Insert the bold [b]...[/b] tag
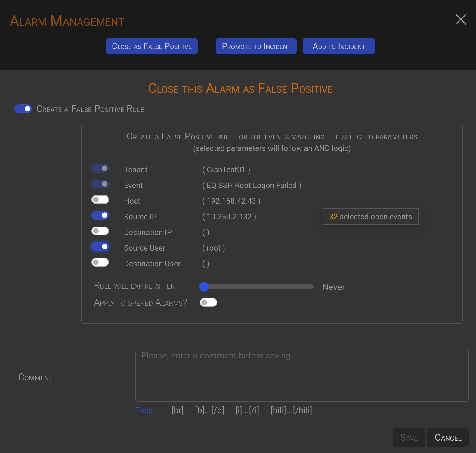Viewport: 476px width, 453px height. pyautogui.click(x=209, y=410)
